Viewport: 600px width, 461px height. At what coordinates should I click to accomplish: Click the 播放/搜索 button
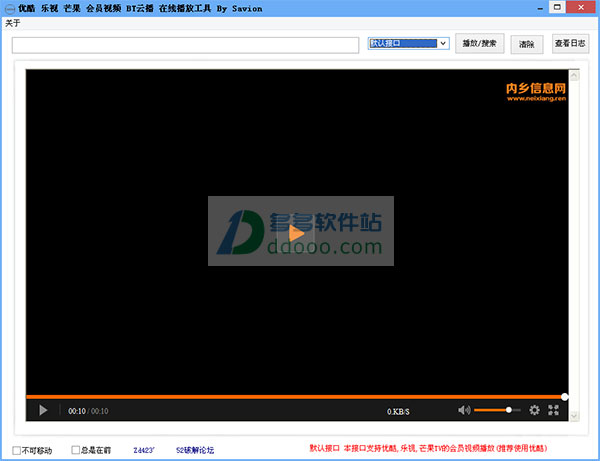(479, 43)
